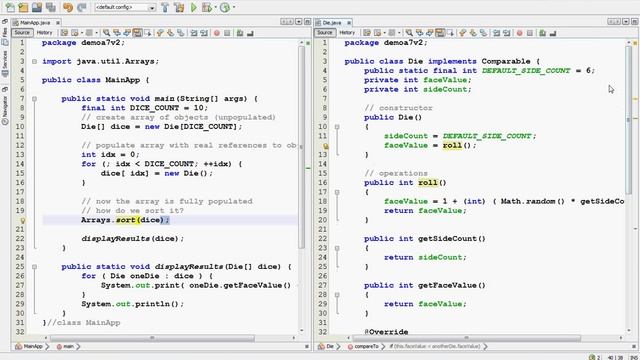Collapse the getSideCount fold on line 23

[337, 248]
